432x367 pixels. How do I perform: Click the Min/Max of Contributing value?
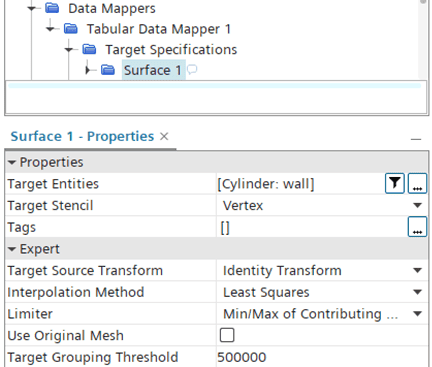pyautogui.click(x=310, y=314)
